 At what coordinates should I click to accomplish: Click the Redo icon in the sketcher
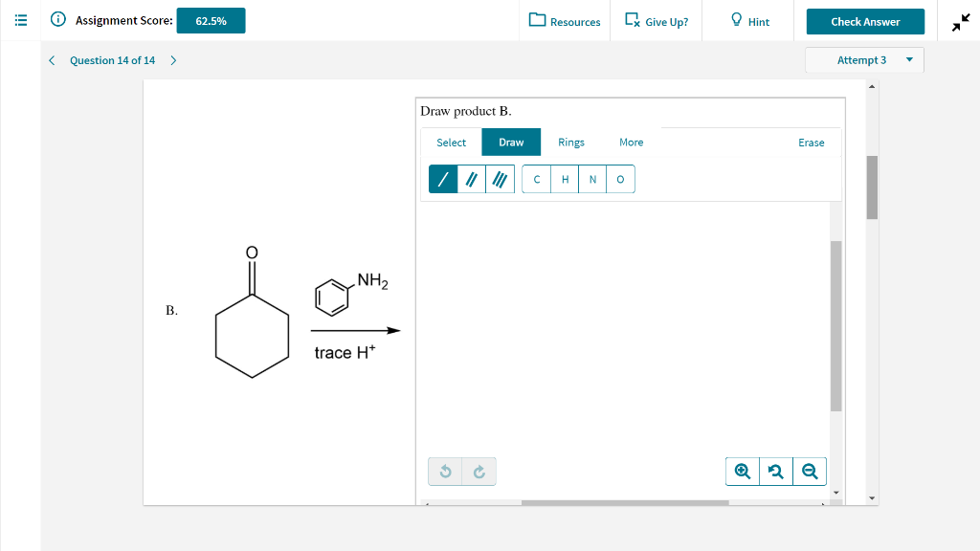coord(478,471)
